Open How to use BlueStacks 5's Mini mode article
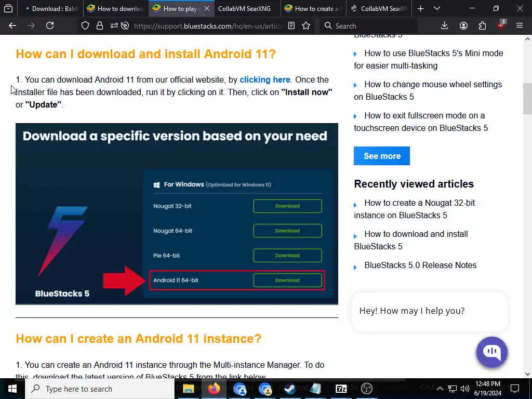 (429, 59)
